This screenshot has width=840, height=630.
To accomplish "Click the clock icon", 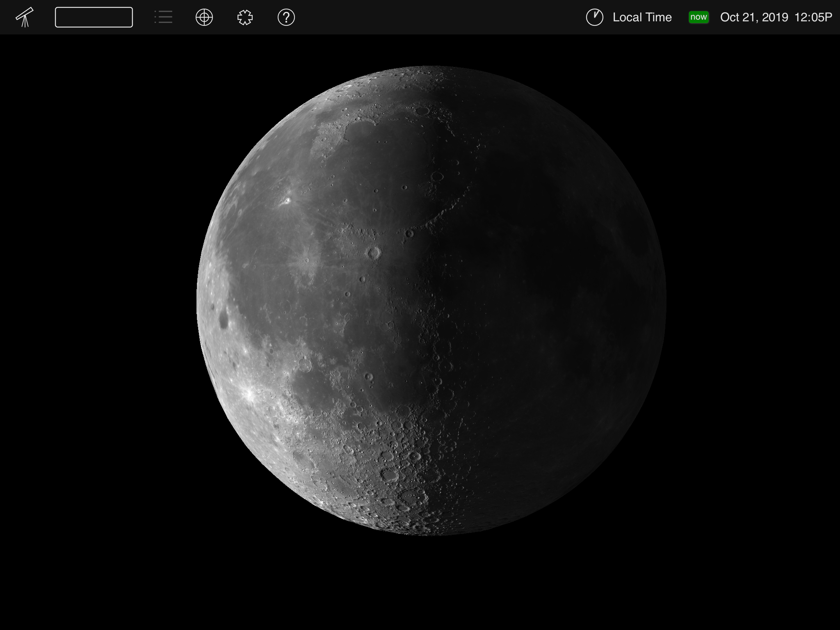I will [594, 17].
